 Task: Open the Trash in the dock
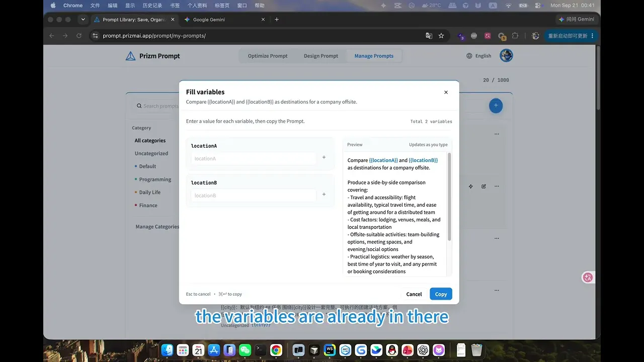476,350
